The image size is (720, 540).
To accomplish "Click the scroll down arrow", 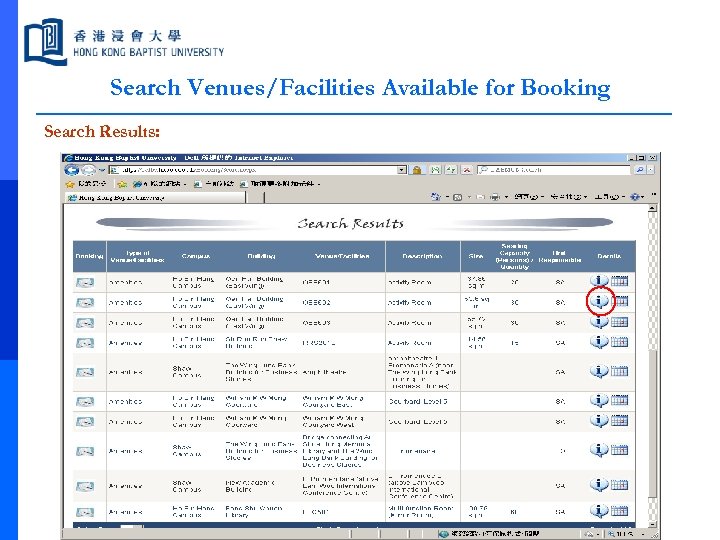I will coord(652,524).
